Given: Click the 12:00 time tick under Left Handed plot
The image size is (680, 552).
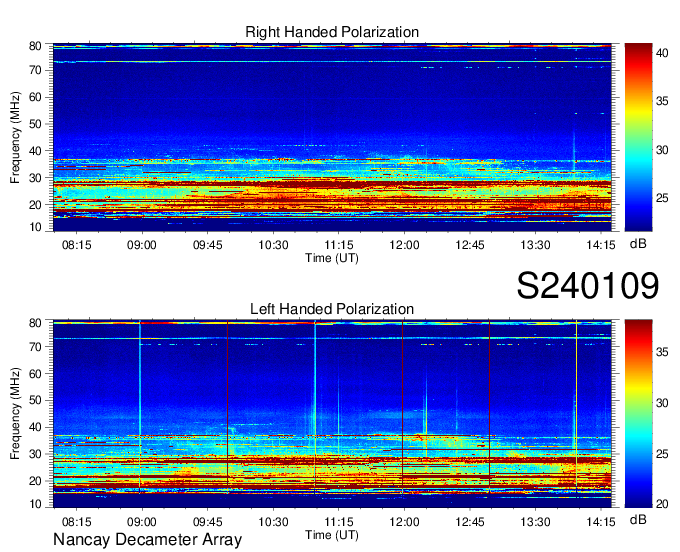Looking at the screenshot, I should click(x=404, y=522).
